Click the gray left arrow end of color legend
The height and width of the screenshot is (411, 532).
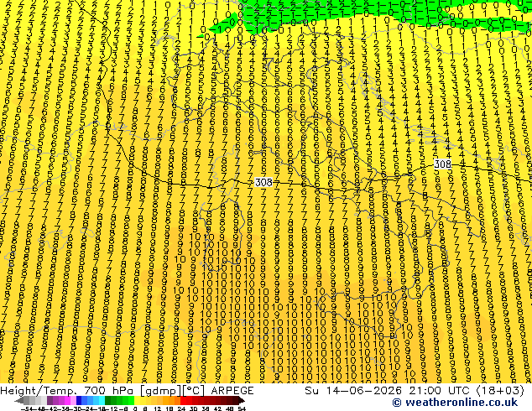pos(18,401)
